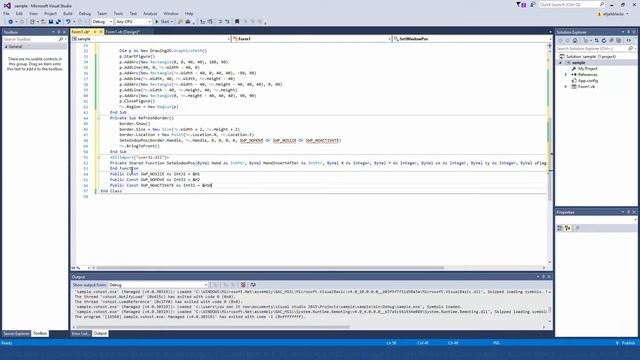
Task: Click the code editor horizontal scrollbar
Action: click(x=269, y=268)
